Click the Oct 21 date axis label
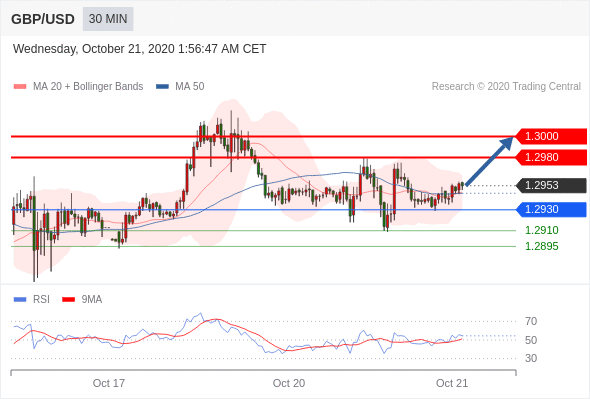This screenshot has width=590, height=400. [452, 383]
